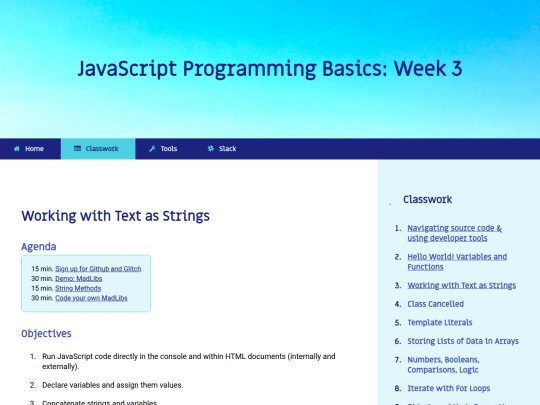Select Storing Lists of Data in Arrays entry
Image resolution: width=540 pixels, height=405 pixels.
(463, 341)
